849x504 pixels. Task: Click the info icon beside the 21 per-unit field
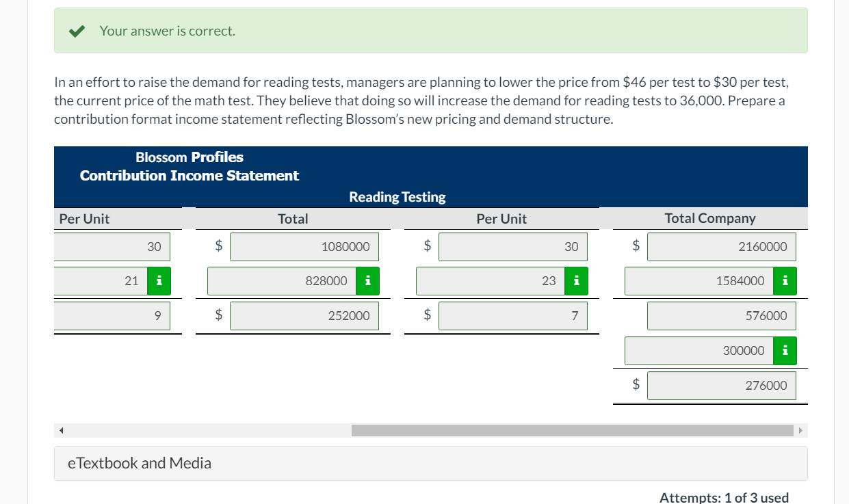coord(159,280)
